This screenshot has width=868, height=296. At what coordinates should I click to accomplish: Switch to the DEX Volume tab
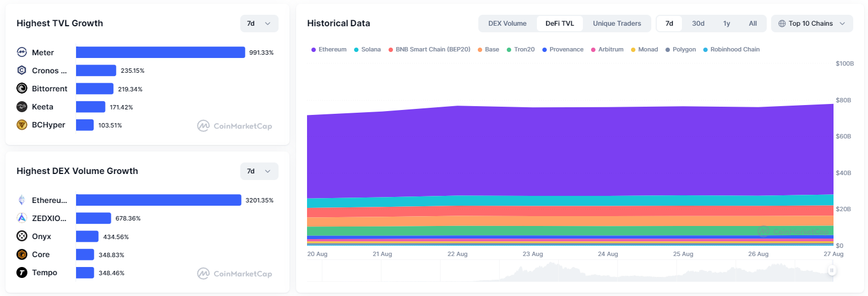507,24
